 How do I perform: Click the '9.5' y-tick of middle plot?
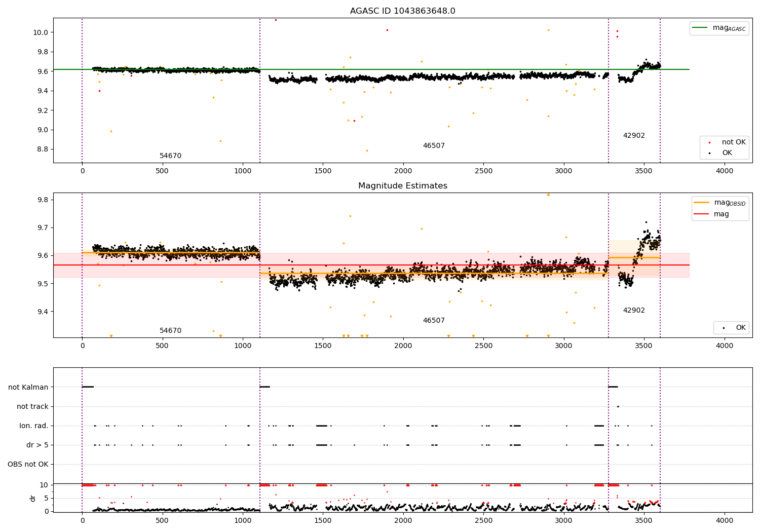pos(43,284)
